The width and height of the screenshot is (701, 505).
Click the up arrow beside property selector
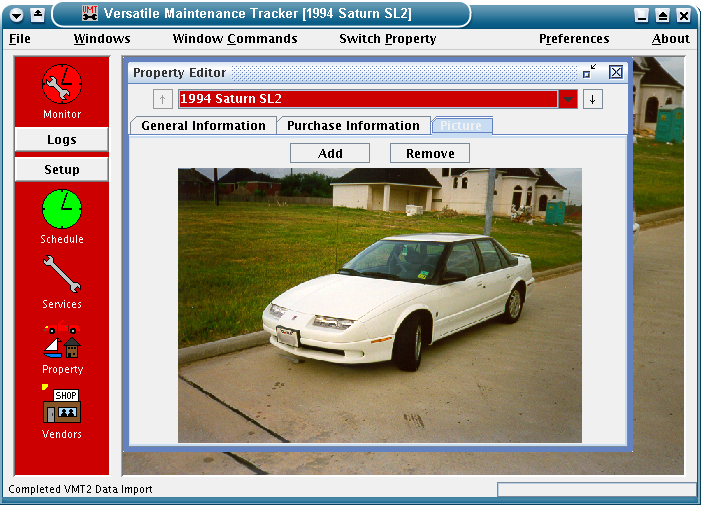163,99
